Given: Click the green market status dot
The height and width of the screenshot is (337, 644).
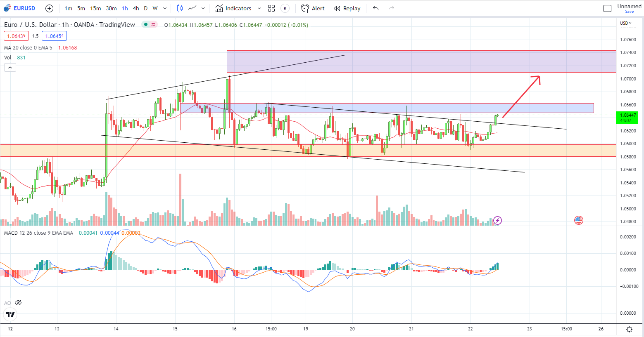Looking at the screenshot, I should [145, 25].
